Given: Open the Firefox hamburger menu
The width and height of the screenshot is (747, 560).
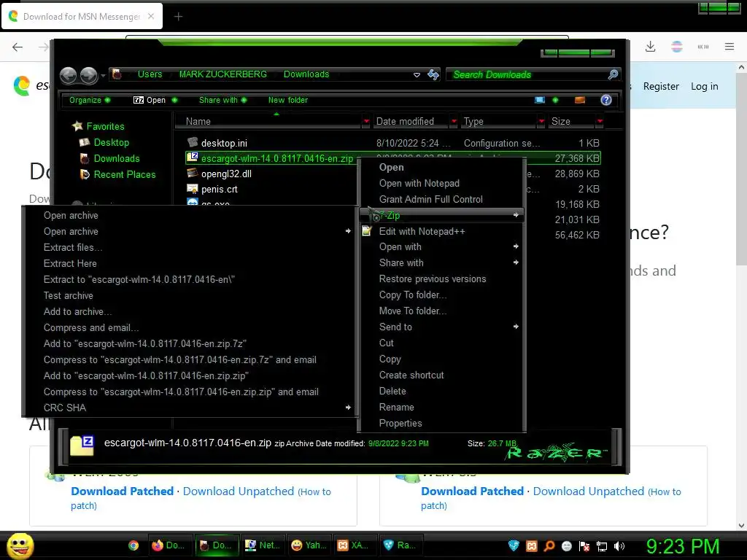Looking at the screenshot, I should coord(729,47).
